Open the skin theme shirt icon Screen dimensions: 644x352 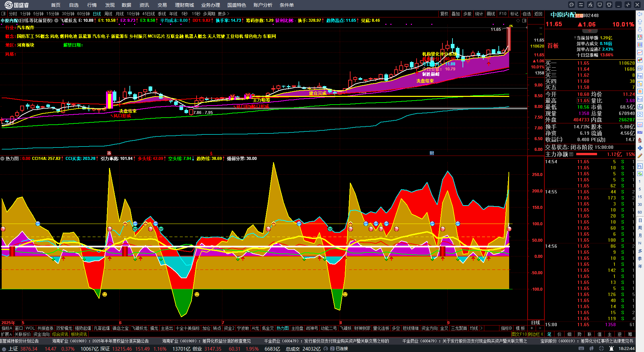click(x=609, y=5)
